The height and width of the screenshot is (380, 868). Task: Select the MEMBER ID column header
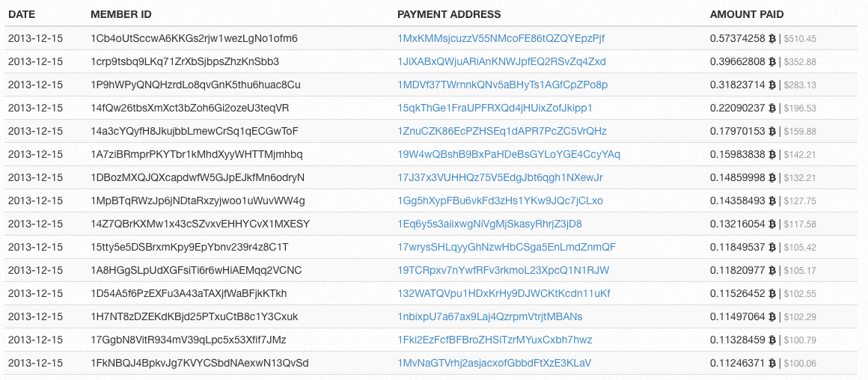[120, 15]
